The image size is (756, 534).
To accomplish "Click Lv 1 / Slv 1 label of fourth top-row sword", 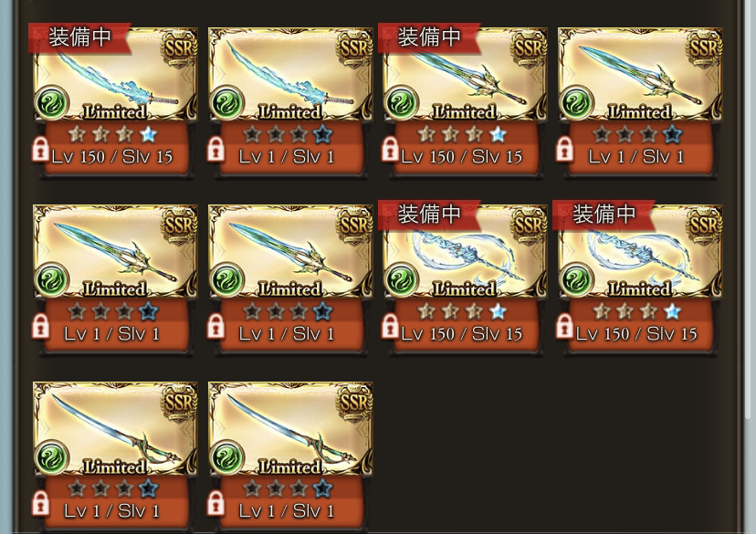I will [x=636, y=157].
